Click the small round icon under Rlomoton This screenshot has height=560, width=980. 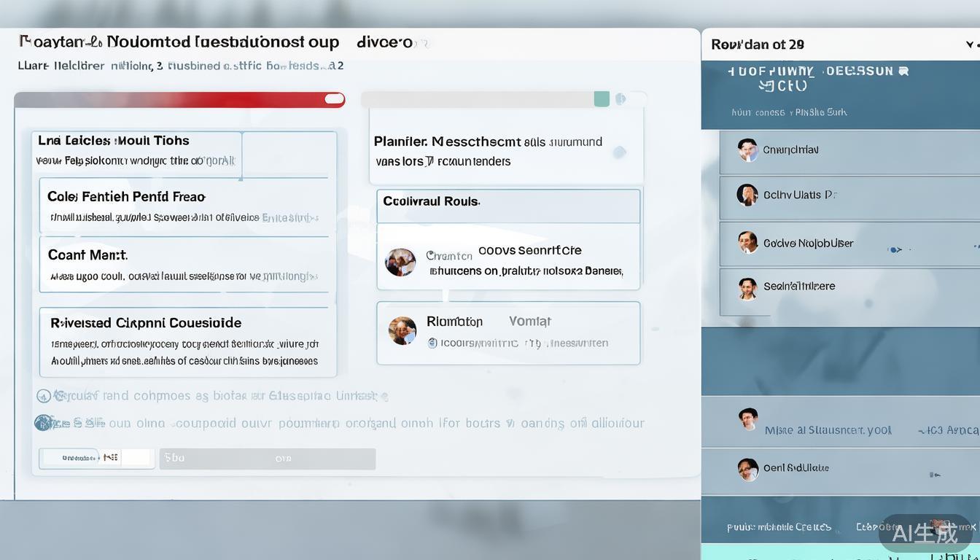tap(432, 343)
